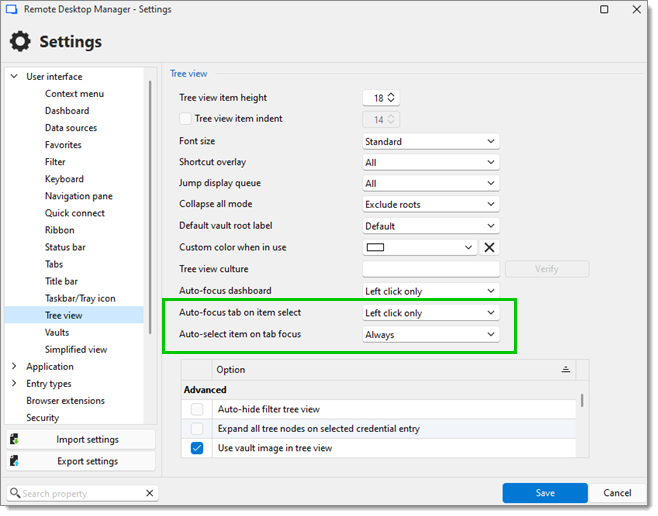Image resolution: width=658 pixels, height=516 pixels.
Task: Click the Save button
Action: point(545,493)
